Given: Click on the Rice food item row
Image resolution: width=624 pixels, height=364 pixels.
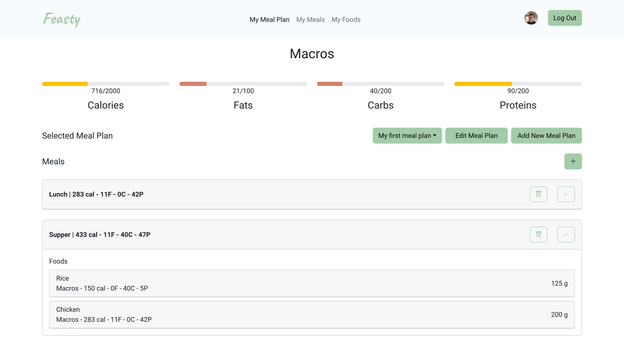Looking at the screenshot, I should pos(312,283).
